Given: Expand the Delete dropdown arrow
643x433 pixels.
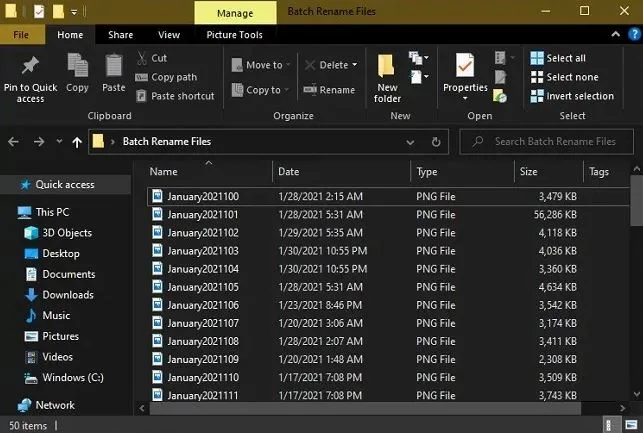Looking at the screenshot, I should point(355,65).
